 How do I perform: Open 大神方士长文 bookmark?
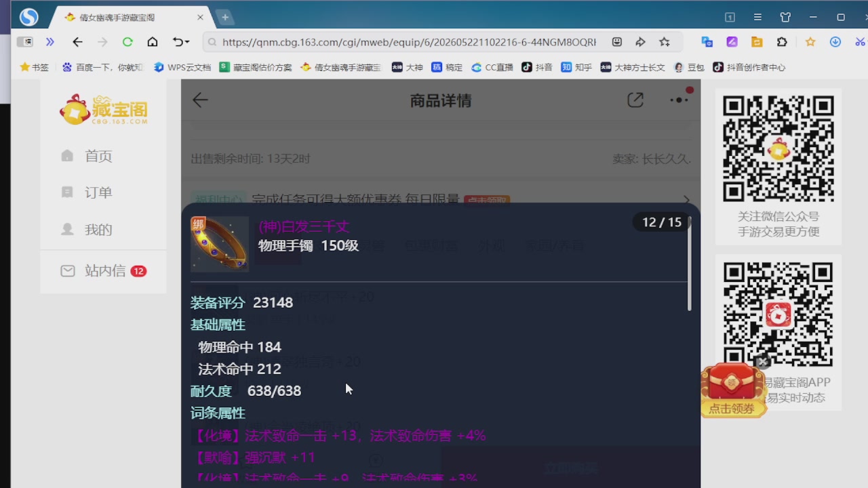pos(633,67)
